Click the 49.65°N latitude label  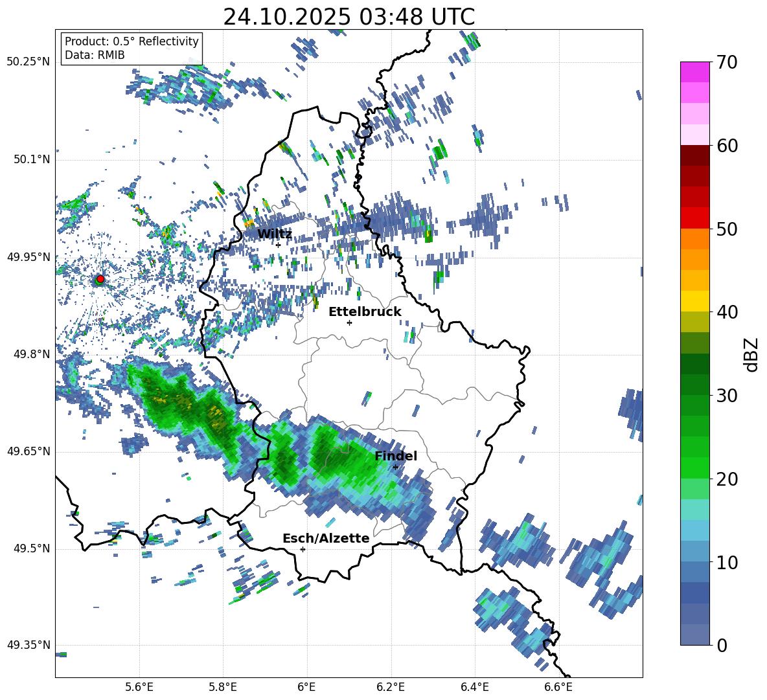(29, 451)
